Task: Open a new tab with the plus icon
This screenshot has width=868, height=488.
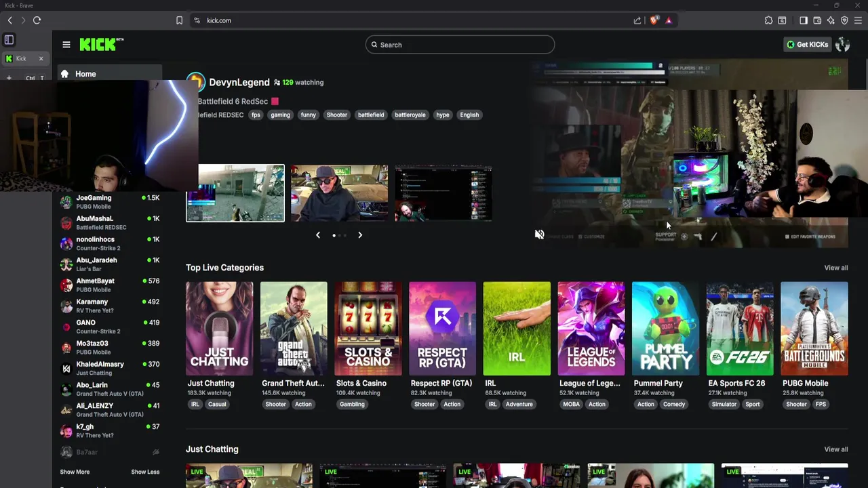Action: pyautogui.click(x=9, y=78)
